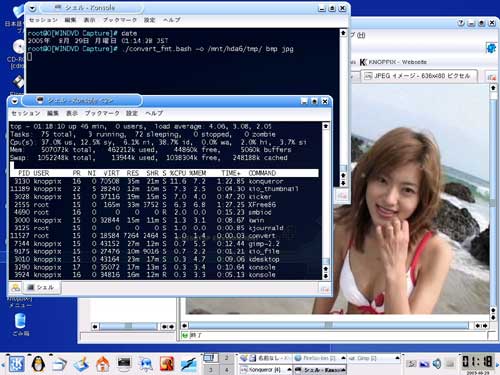Click the keyboard layout tray icon
This screenshot has height=375, width=500.
click(412, 364)
